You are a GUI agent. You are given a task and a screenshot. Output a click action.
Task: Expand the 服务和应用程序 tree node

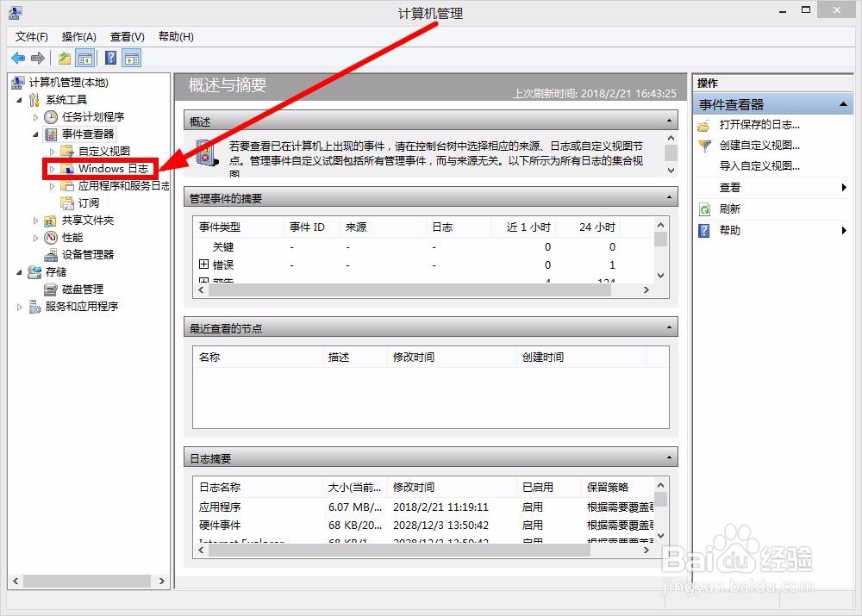tap(19, 306)
